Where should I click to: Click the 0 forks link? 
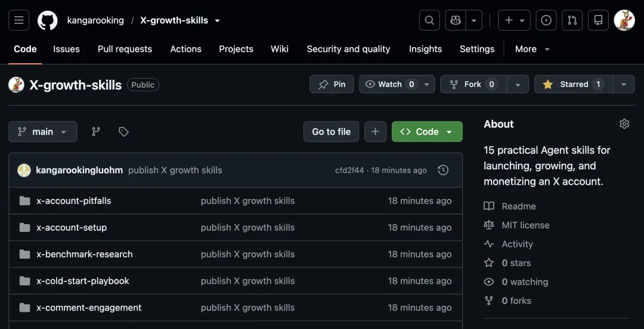516,300
